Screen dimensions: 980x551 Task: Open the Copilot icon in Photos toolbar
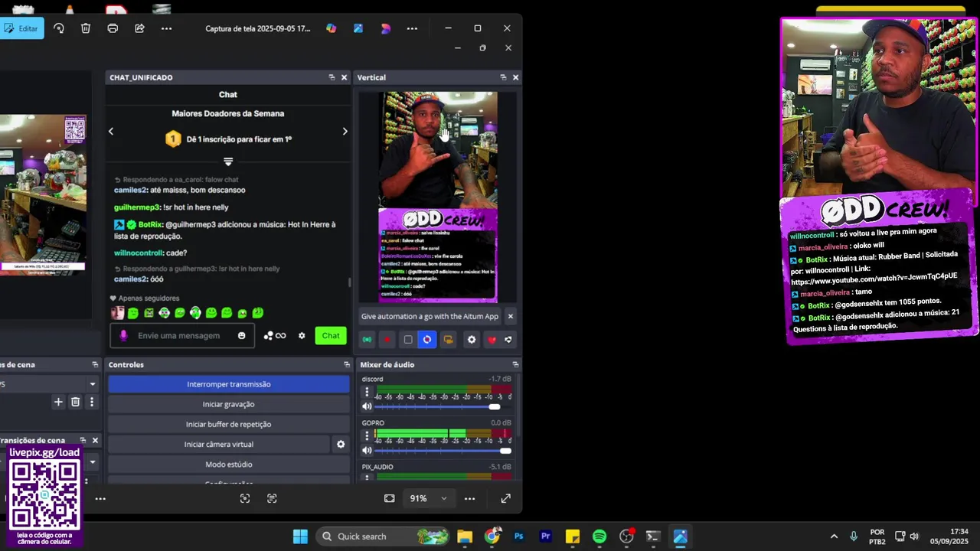[331, 28]
